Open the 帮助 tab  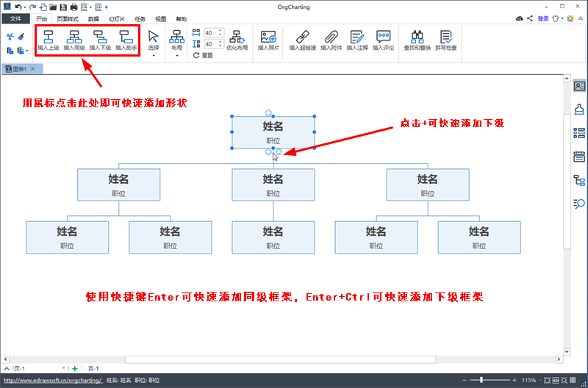(x=181, y=19)
